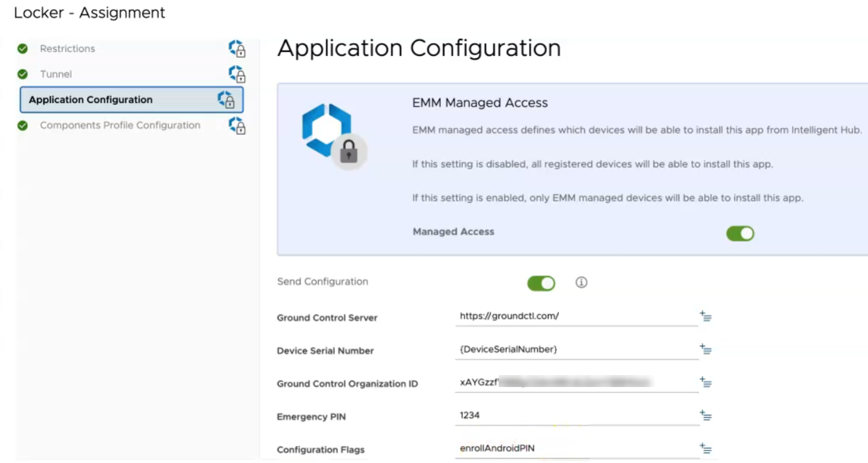Open lookup list for Ground Control Organization ID

705,382
